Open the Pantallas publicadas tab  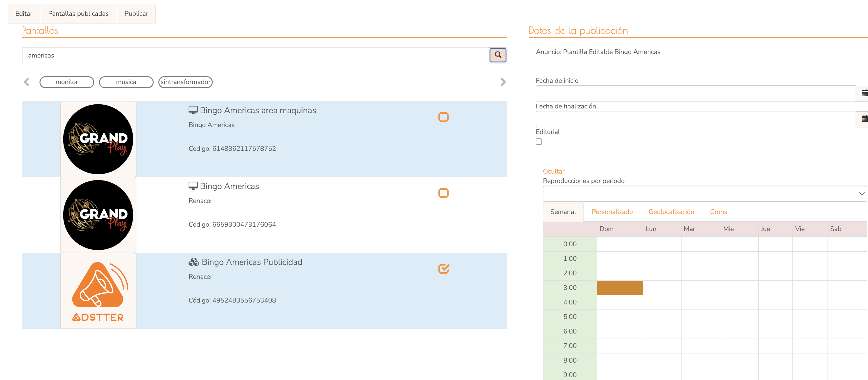pos(78,14)
